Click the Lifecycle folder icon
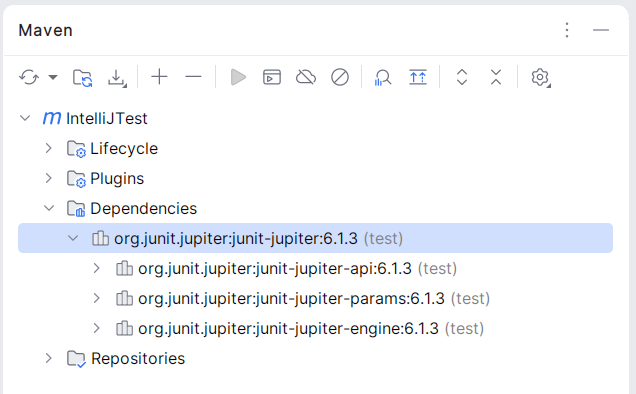 pos(76,149)
